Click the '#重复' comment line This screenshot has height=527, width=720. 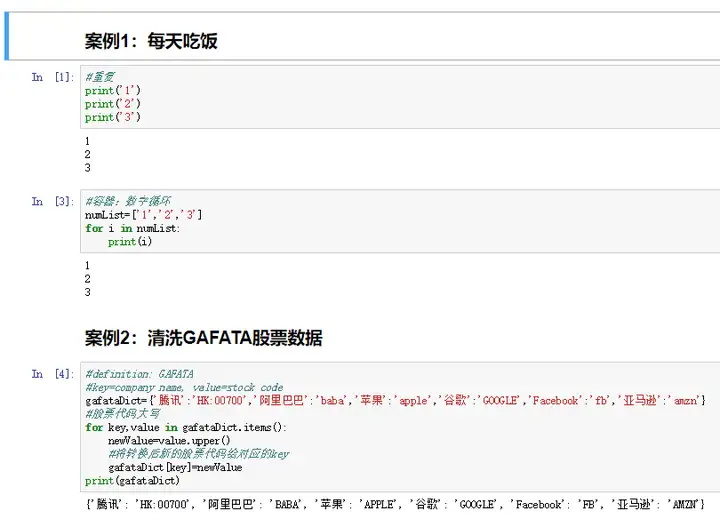(x=100, y=77)
